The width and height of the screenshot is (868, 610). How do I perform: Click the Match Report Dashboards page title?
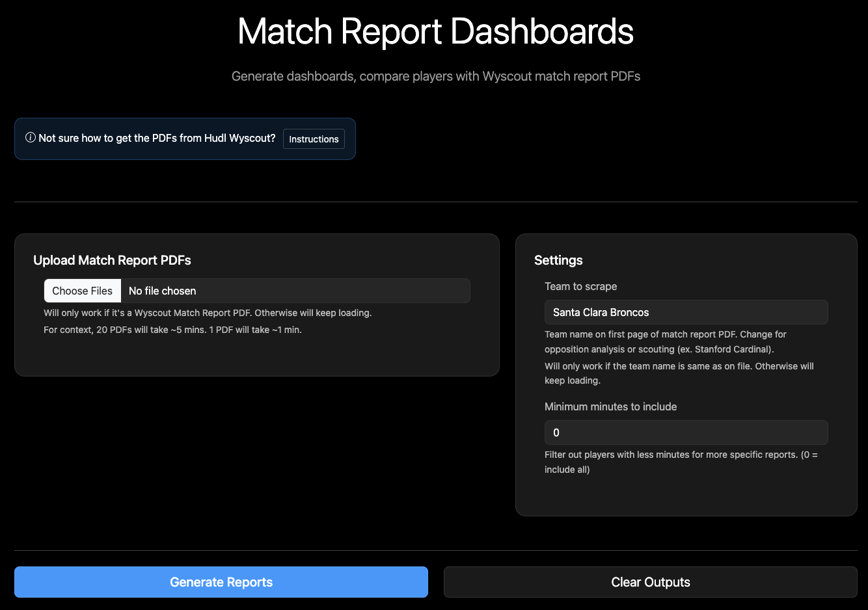[435, 31]
